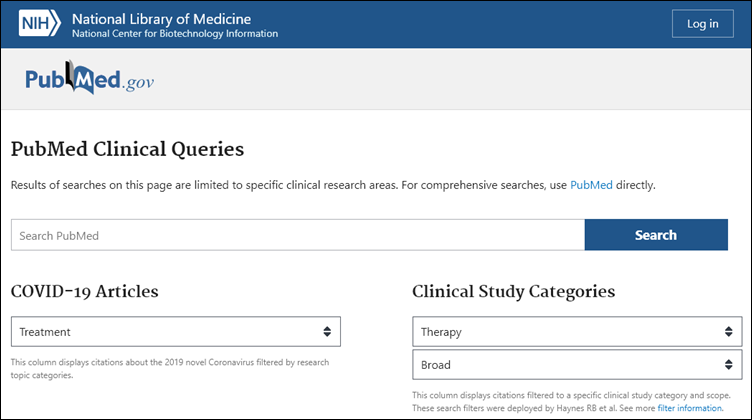This screenshot has height=420, width=752.
Task: Click the ".gov" part of logo
Action: pos(138,83)
